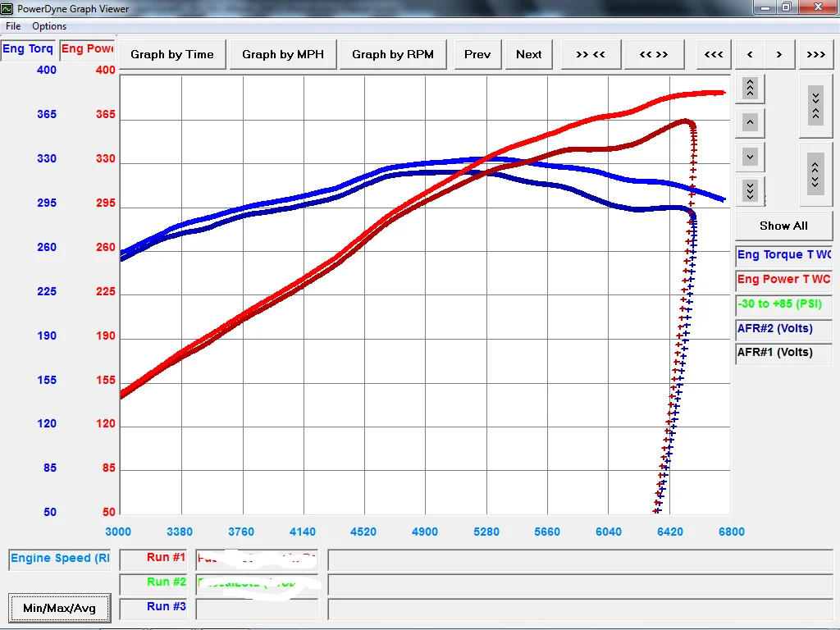
Task: Toggle the AFR#1 (Volts) channel
Action: pos(783,353)
